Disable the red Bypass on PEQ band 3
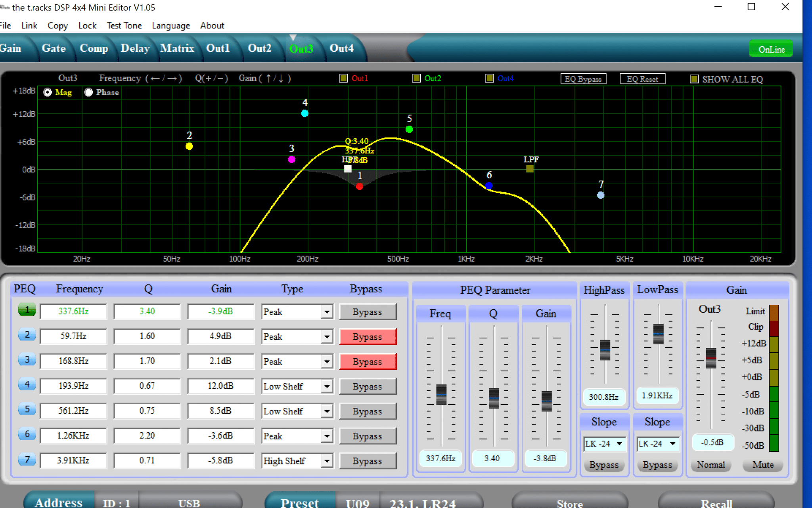This screenshot has height=508, width=812. click(368, 361)
